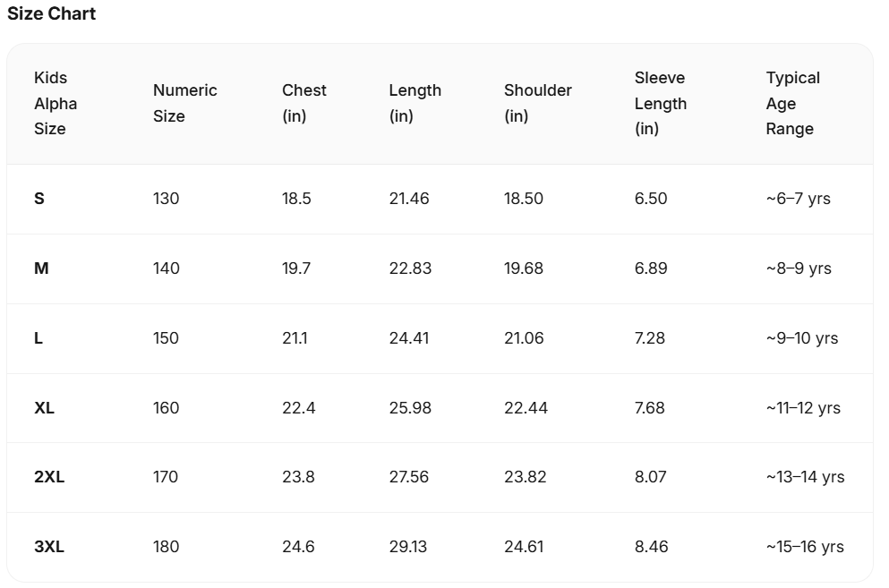This screenshot has height=588, width=889.
Task: Select the Typical Age Range header
Action: tap(792, 103)
